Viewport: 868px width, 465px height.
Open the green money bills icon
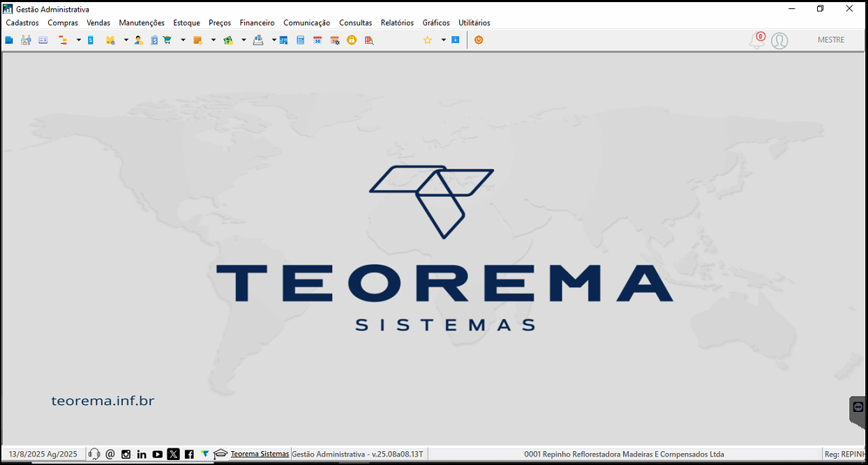pos(228,40)
